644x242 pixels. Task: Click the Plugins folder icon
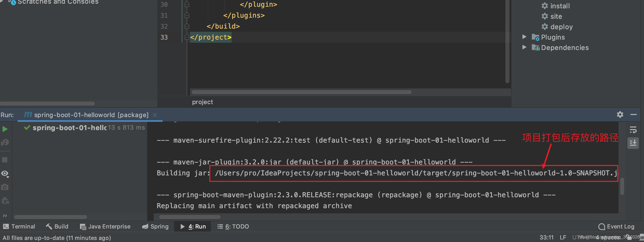[x=535, y=37]
